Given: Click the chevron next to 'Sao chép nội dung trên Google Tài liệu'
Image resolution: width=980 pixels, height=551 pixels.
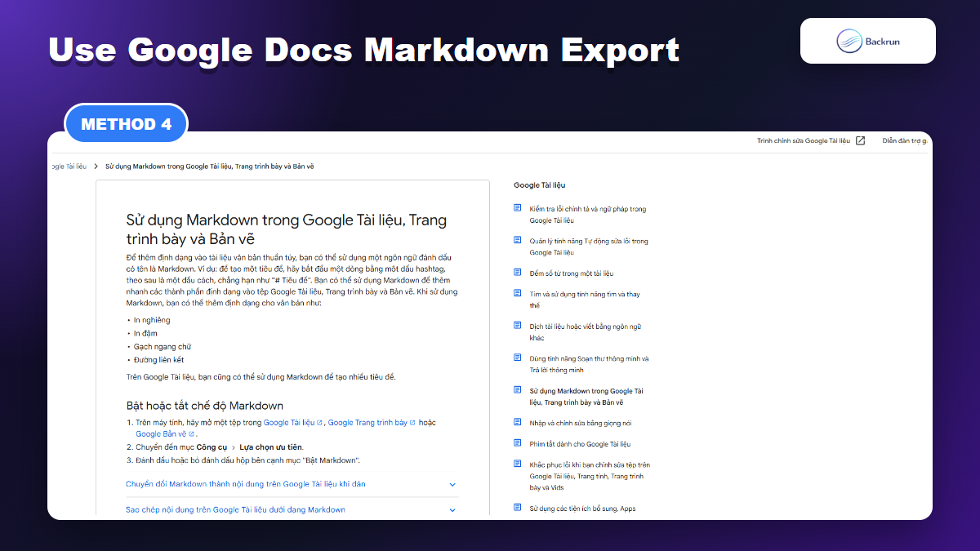Looking at the screenshot, I should (452, 510).
